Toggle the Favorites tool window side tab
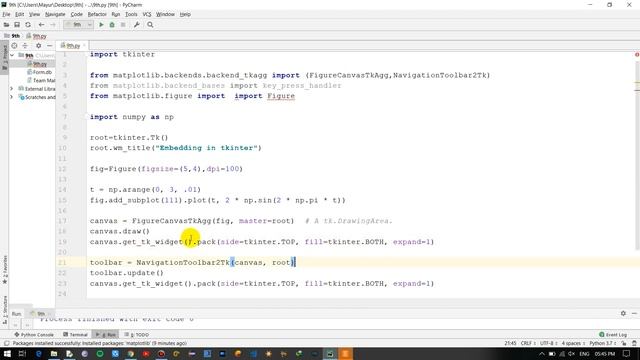The height and width of the screenshot is (360, 640). tap(4, 269)
